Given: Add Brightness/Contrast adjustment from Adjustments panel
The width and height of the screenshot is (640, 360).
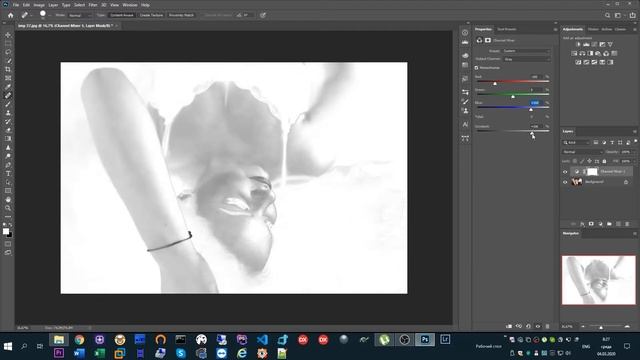Looking at the screenshot, I should pyautogui.click(x=578, y=44).
